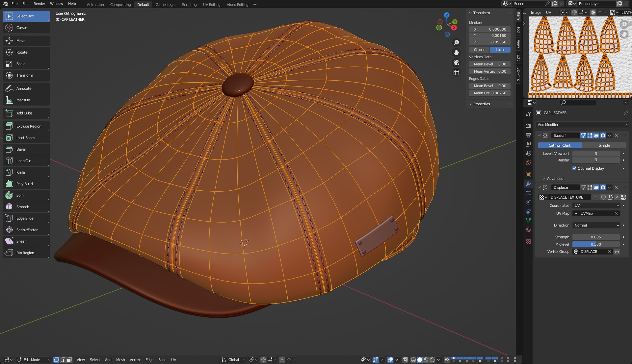
Task: Select the Cursor tool
Action: tap(26, 28)
